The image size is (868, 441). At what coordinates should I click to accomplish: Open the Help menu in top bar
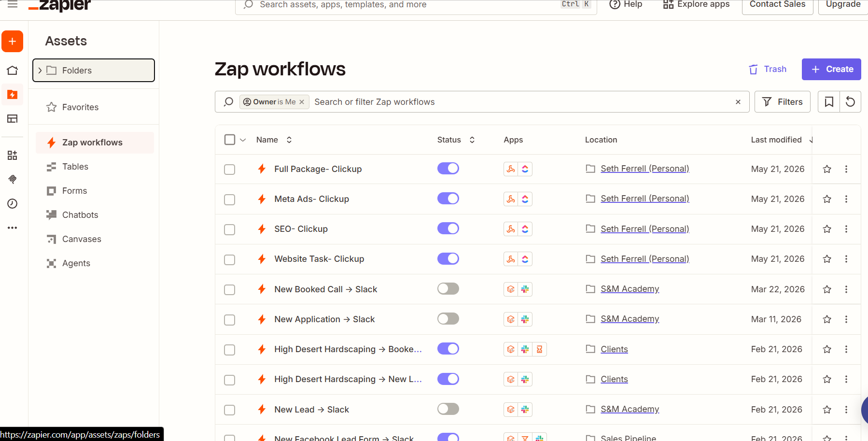point(626,4)
